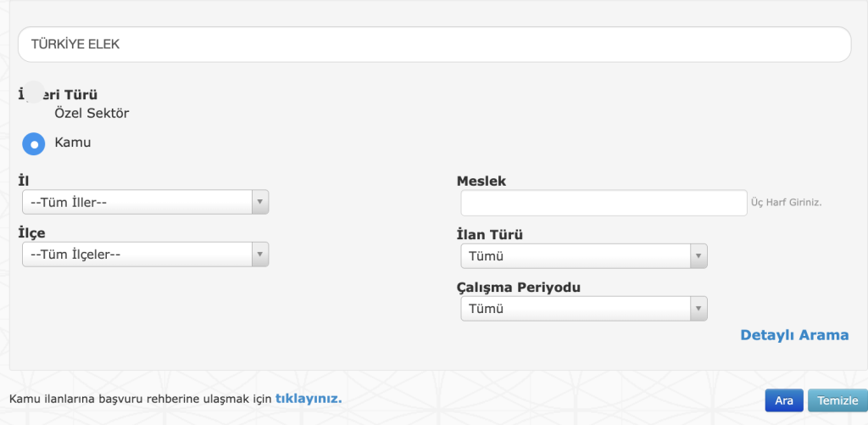This screenshot has height=425, width=868.
Task: Click the Ara search button
Action: [784, 400]
